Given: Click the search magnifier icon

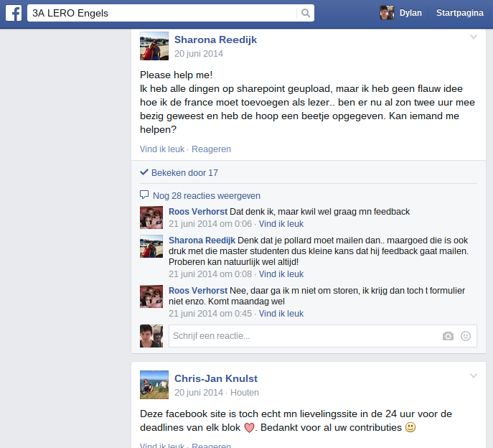Looking at the screenshot, I should (x=305, y=13).
